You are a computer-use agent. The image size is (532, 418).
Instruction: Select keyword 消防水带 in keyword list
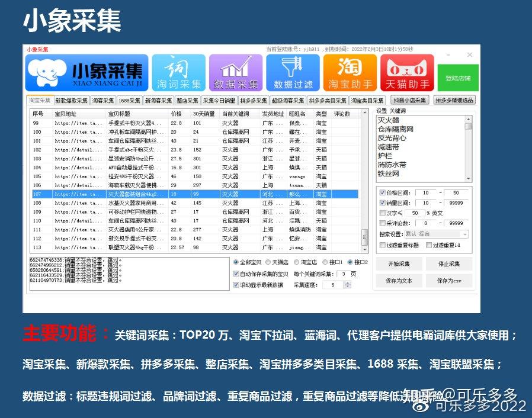coord(392,165)
